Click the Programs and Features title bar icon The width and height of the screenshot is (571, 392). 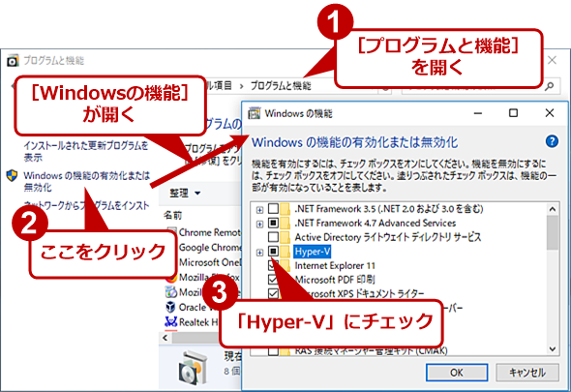[13, 61]
